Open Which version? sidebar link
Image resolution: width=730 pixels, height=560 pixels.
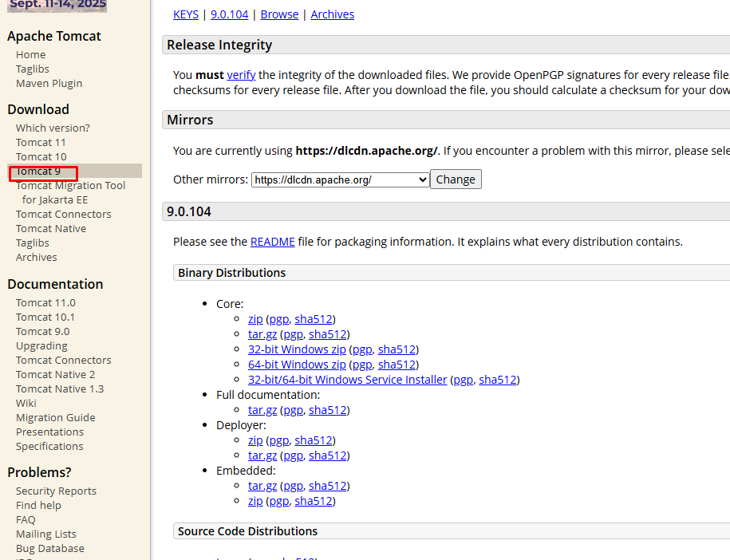pyautogui.click(x=53, y=128)
